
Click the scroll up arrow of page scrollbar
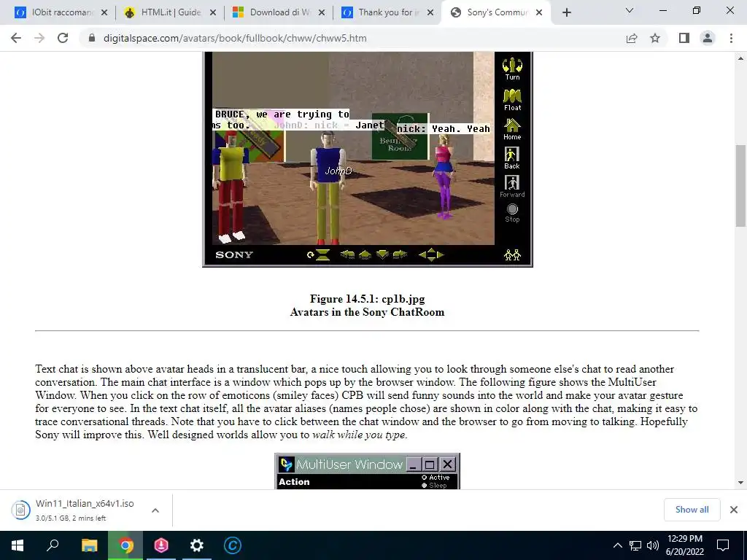(x=740, y=58)
